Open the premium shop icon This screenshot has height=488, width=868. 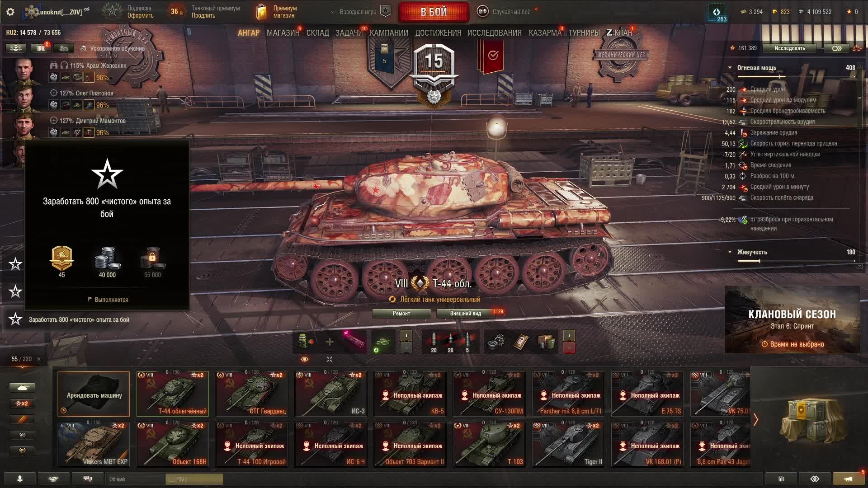(x=261, y=12)
